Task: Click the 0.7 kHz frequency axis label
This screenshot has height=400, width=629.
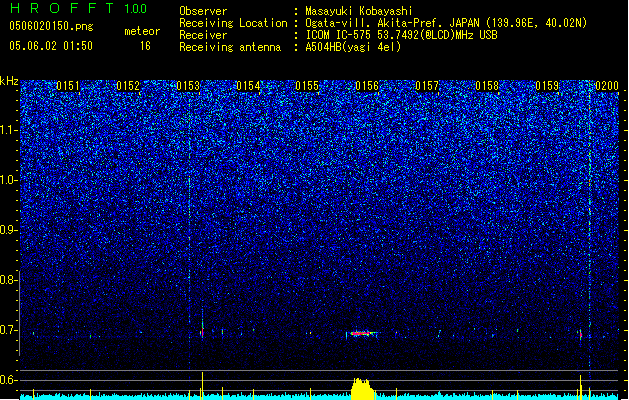Action: pyautogui.click(x=9, y=330)
